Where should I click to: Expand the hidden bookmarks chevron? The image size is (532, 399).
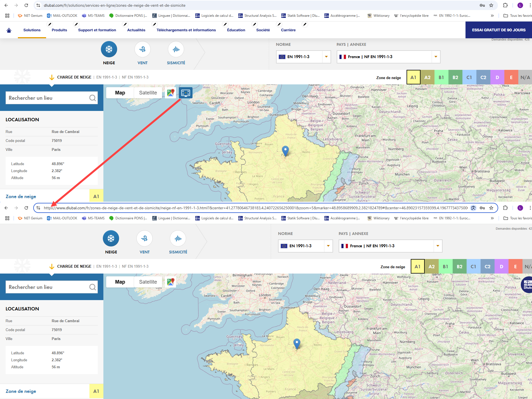[x=492, y=16]
